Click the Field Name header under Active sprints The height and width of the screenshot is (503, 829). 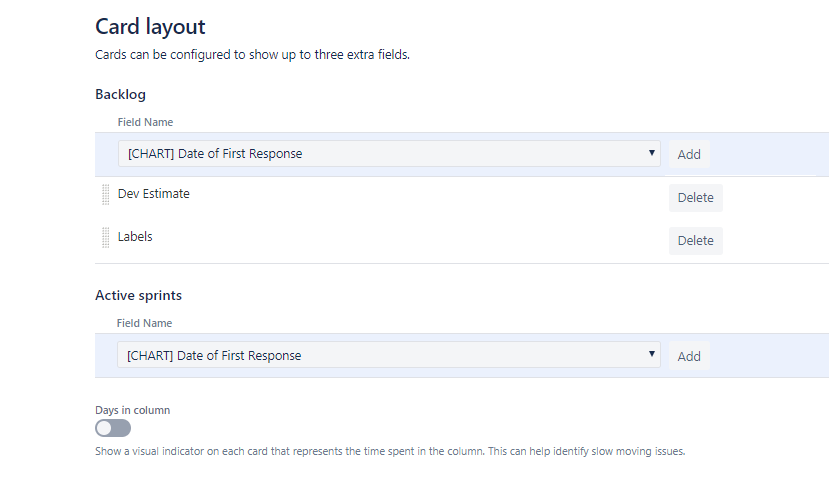coord(144,323)
